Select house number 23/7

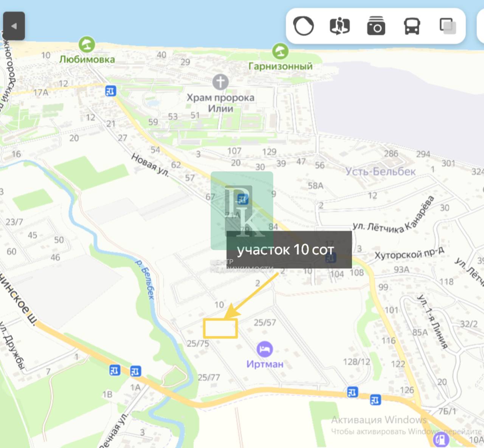point(14,222)
